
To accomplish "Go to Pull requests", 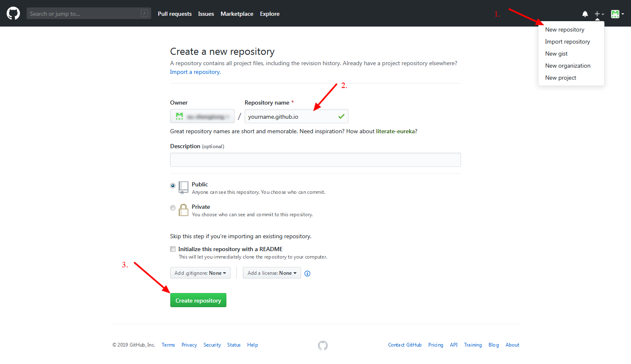I will click(x=174, y=14).
